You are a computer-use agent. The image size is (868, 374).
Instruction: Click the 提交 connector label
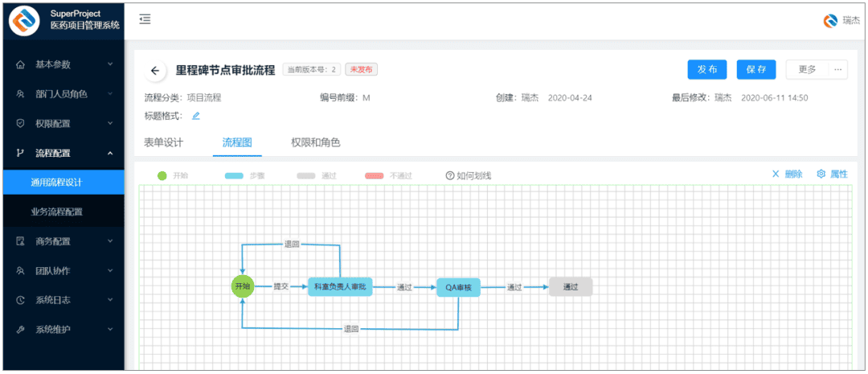[281, 287]
